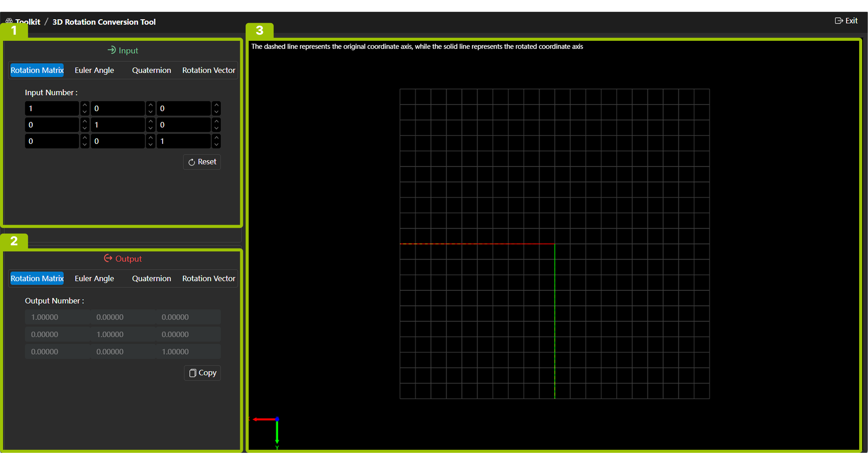
Task: Click the Reset circular arrow icon
Action: (192, 162)
